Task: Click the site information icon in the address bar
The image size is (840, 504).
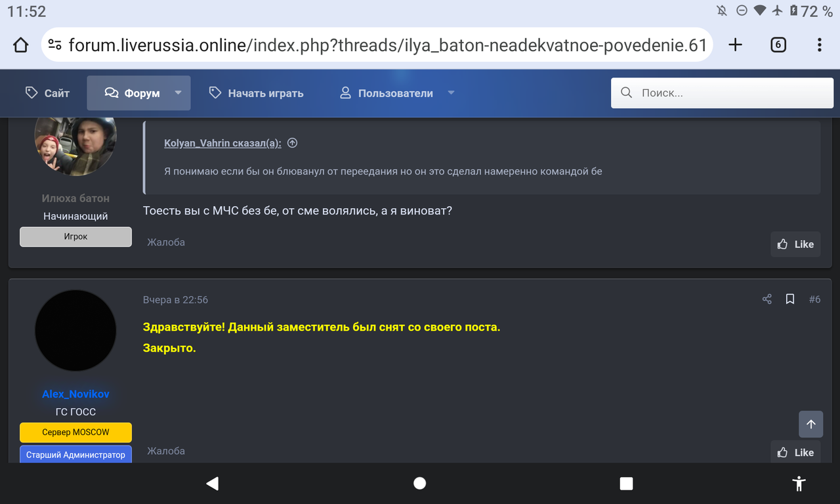Action: tap(54, 45)
